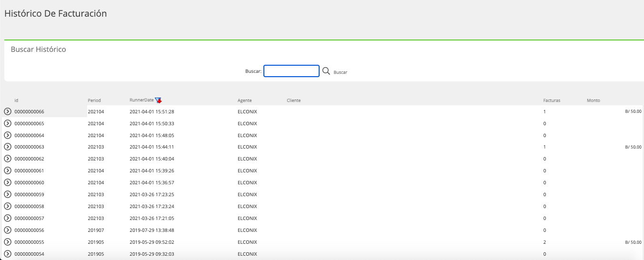Screen dimensions: 644x260
Task: Select id text 00000000060
Action: point(29,182)
